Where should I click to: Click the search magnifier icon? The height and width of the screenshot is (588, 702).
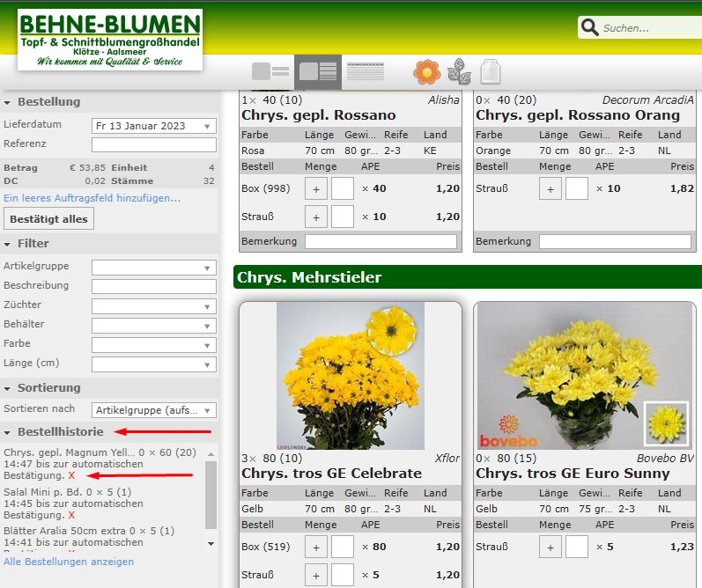pyautogui.click(x=589, y=27)
